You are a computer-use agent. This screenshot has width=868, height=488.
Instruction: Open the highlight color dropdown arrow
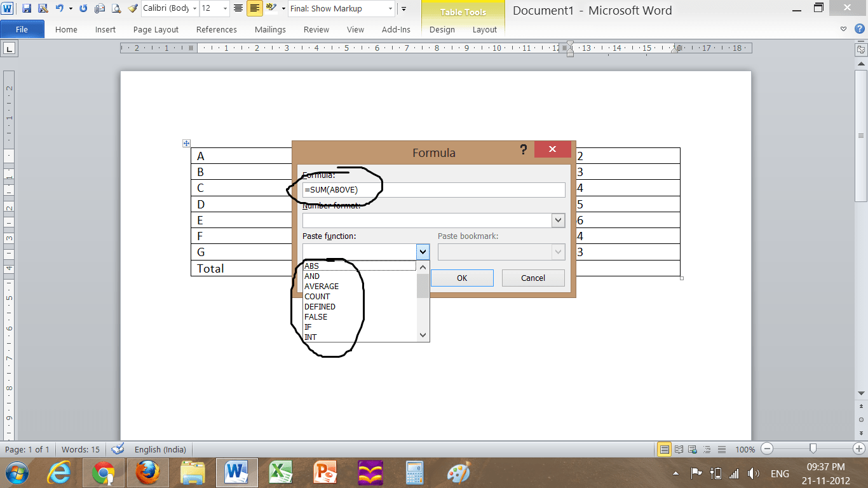283,8
